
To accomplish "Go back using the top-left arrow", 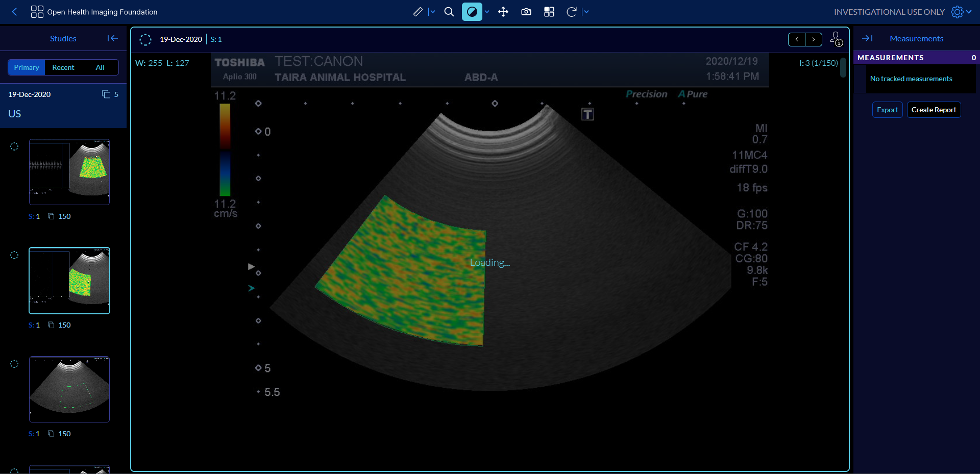I will [x=15, y=12].
